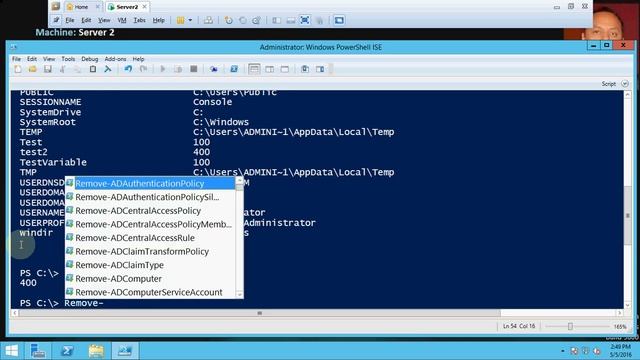This screenshot has height=360, width=640.
Task: Open the ISE Help menu
Action: tap(138, 59)
